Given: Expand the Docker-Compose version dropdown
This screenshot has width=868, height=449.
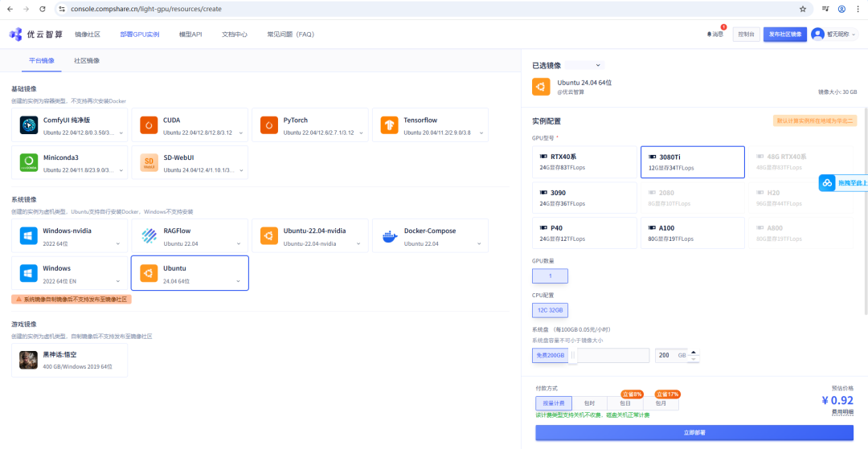Looking at the screenshot, I should click(x=479, y=244).
